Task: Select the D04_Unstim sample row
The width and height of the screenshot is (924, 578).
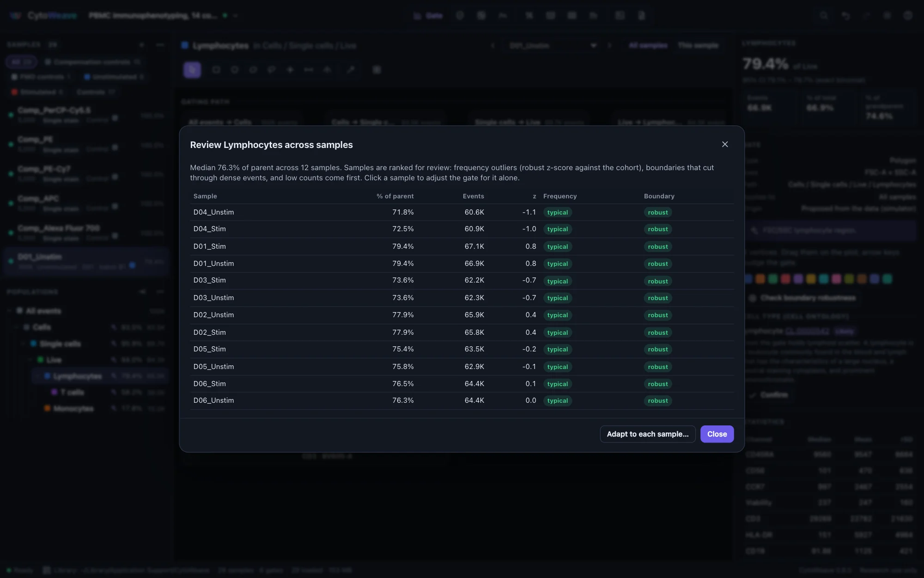Action: point(462,212)
